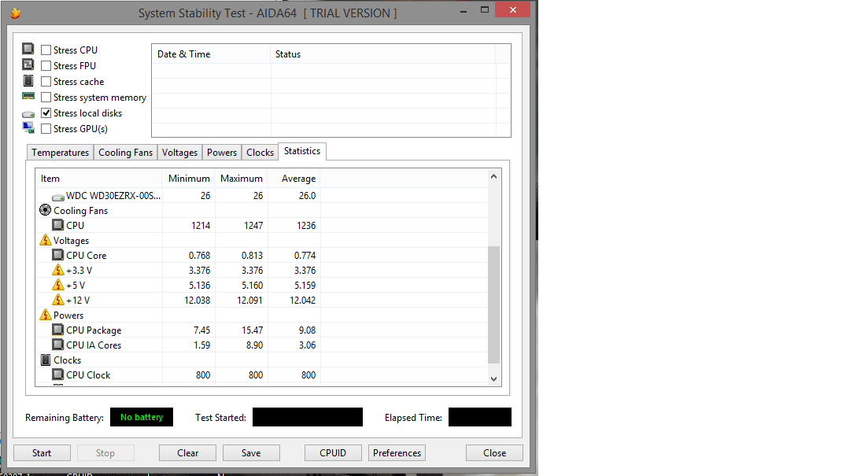The image size is (868, 476).
Task: Enable the Stress system memory checkbox
Action: [x=46, y=98]
